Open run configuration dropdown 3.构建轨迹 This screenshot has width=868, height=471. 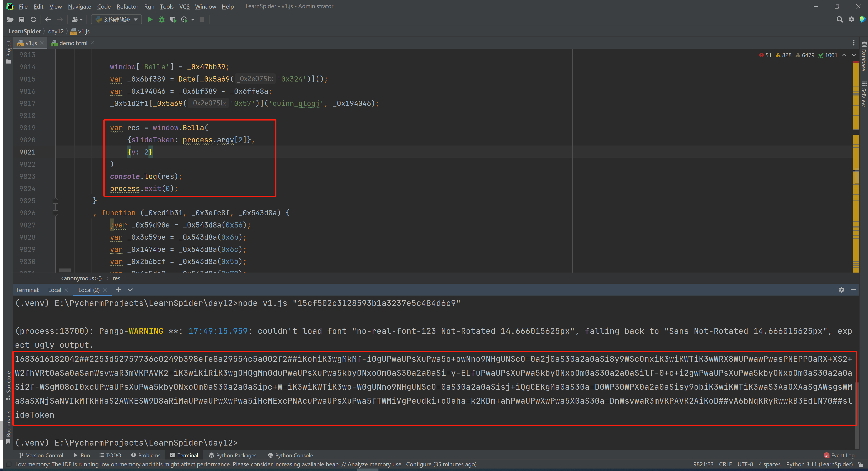[117, 20]
